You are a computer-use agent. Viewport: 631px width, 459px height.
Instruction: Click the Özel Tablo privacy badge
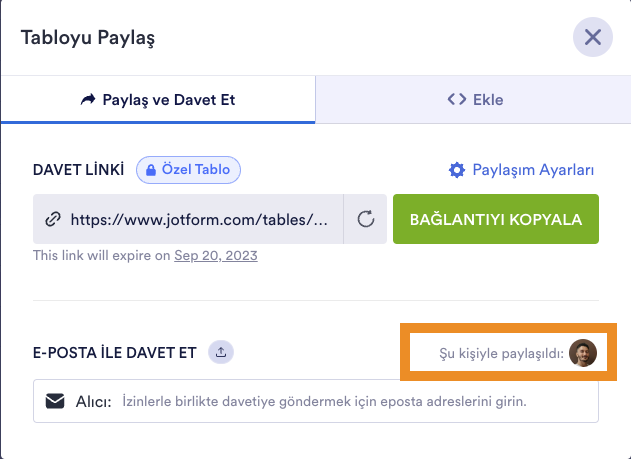(188, 170)
